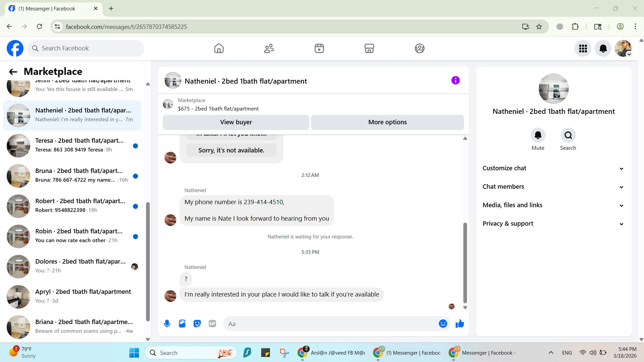Image resolution: width=644 pixels, height=362 pixels.
Task: Record a voice clip with microphone icon
Action: (x=167, y=324)
